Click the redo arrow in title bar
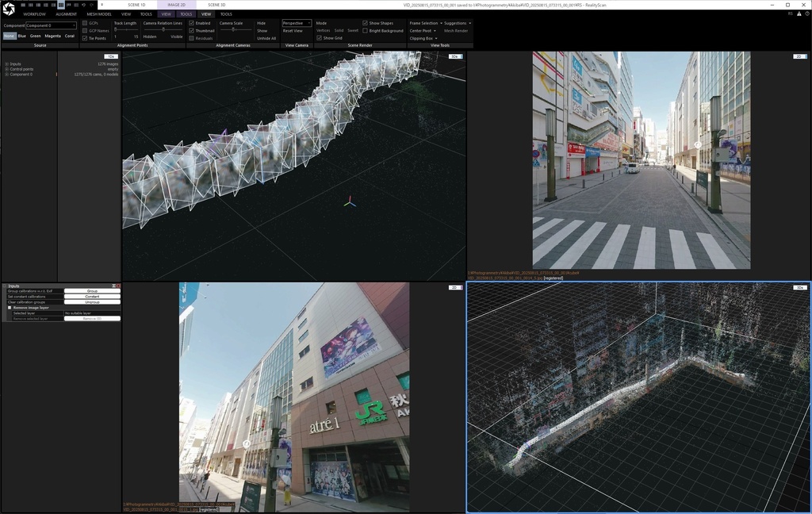The height and width of the screenshot is (514, 812). click(x=91, y=5)
